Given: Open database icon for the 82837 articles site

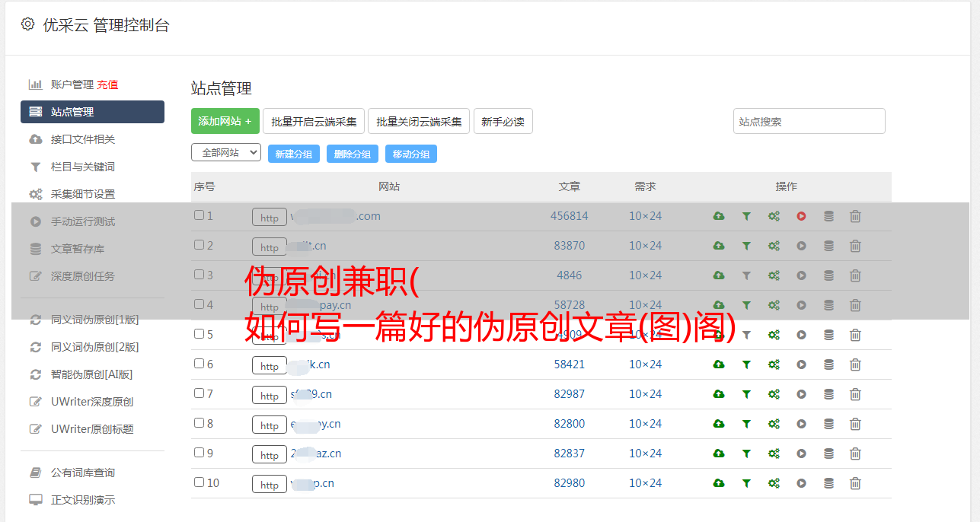Looking at the screenshot, I should tap(828, 454).
